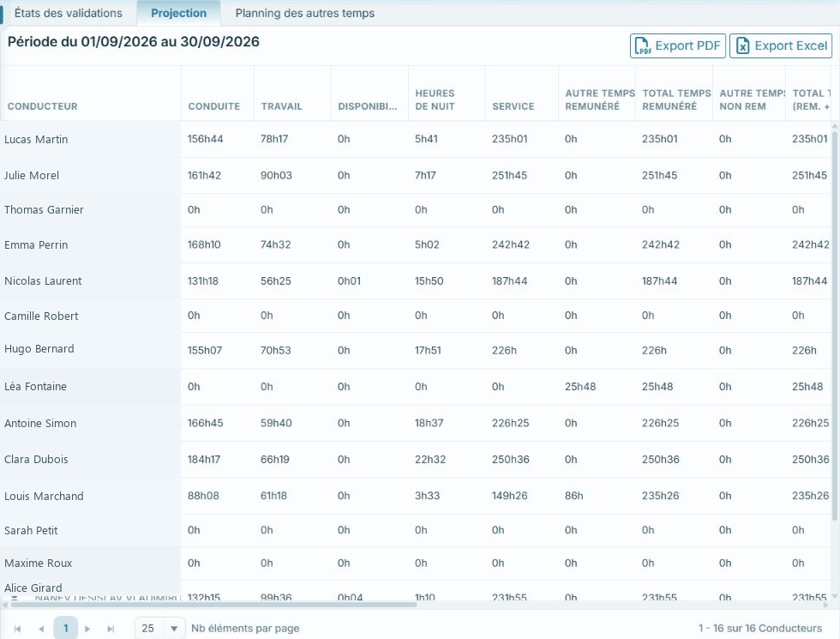Select conductor Thomas Garnier
Viewport: 840px width, 639px height.
(44, 209)
